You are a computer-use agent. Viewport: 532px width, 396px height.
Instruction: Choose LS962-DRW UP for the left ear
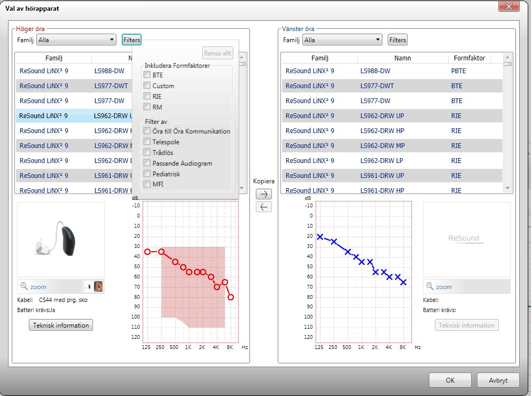pyautogui.click(x=392, y=116)
